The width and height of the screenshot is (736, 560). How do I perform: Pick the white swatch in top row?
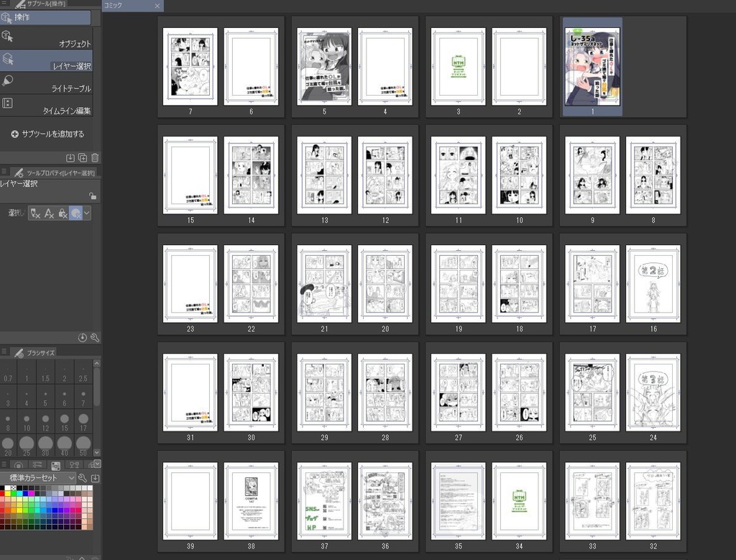click(x=8, y=488)
